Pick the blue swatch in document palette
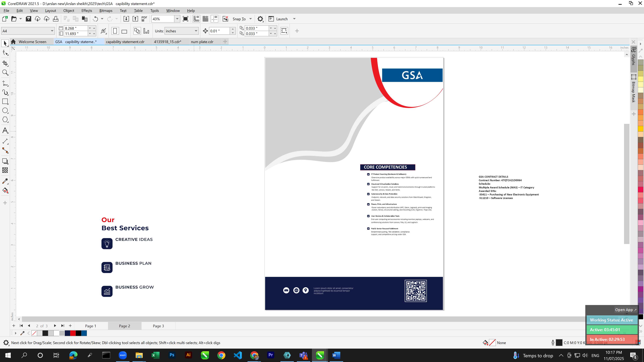 coord(84,333)
